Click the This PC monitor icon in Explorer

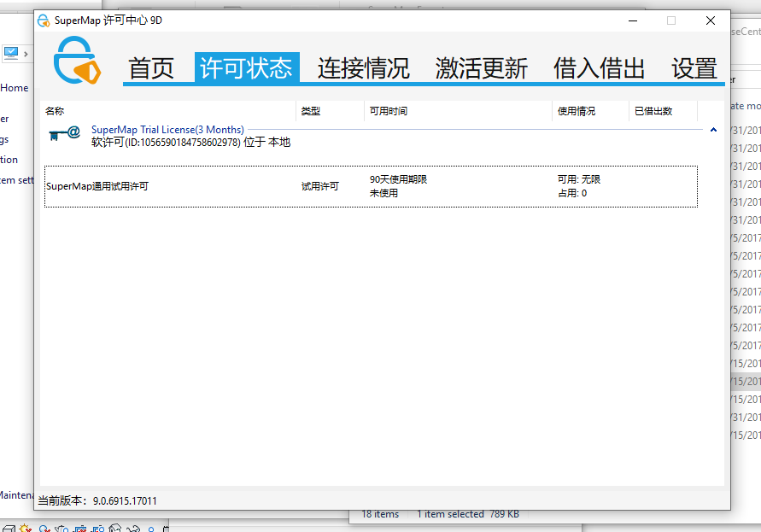[x=11, y=52]
